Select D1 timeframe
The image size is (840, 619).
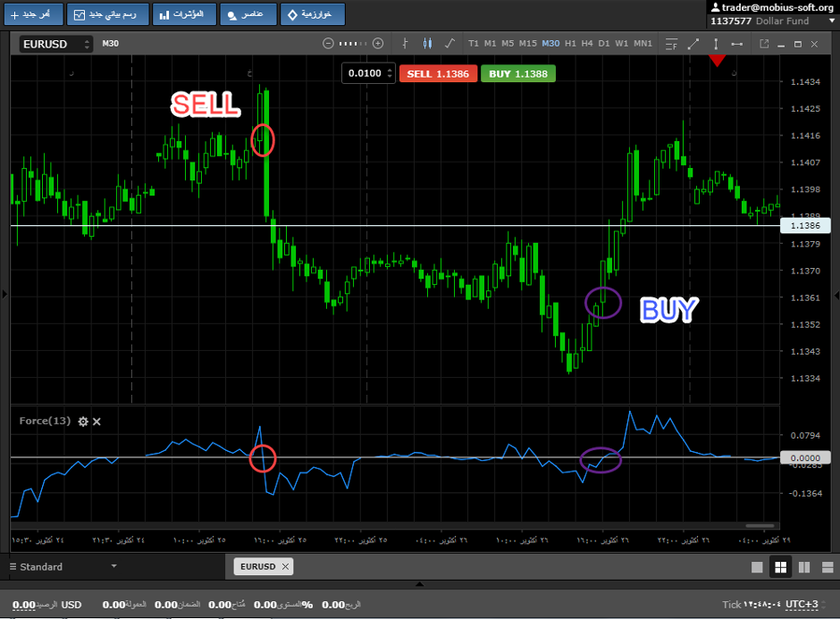(x=604, y=44)
